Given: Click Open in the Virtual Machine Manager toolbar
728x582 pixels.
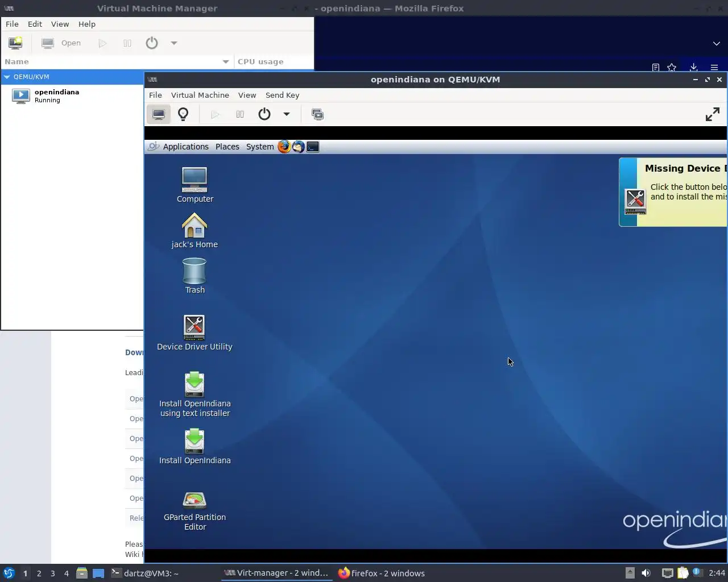Looking at the screenshot, I should [x=61, y=43].
